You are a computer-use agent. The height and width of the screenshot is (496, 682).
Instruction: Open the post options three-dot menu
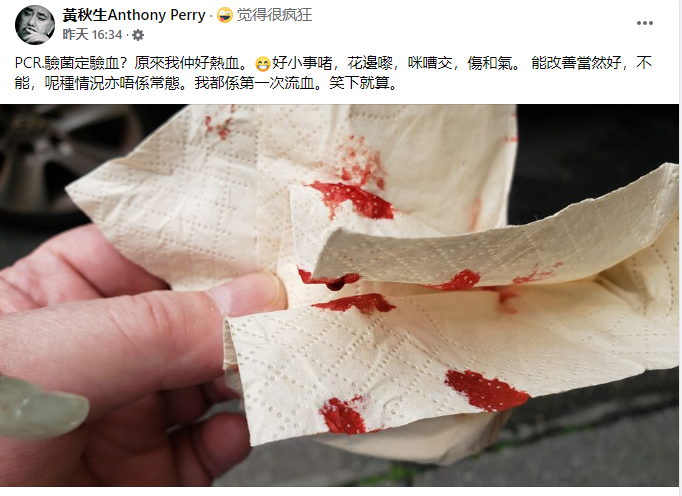[644, 23]
